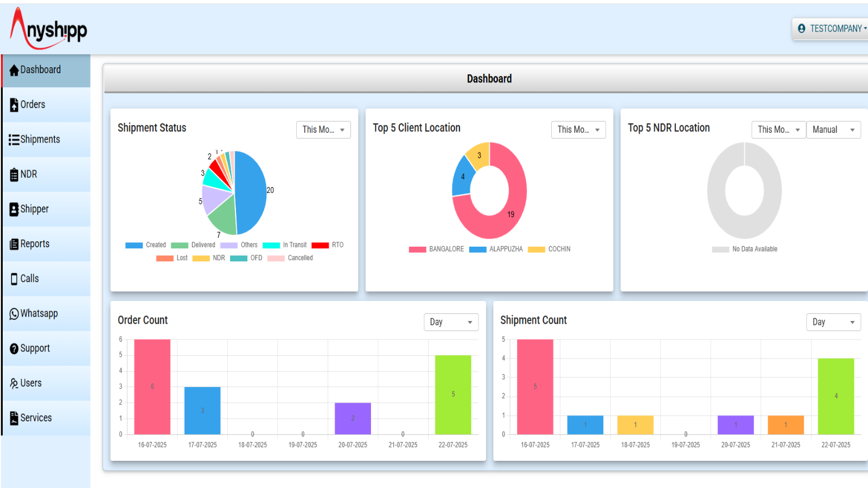Image resolution: width=868 pixels, height=488 pixels.
Task: Click the Support question mark icon
Action: tap(14, 349)
